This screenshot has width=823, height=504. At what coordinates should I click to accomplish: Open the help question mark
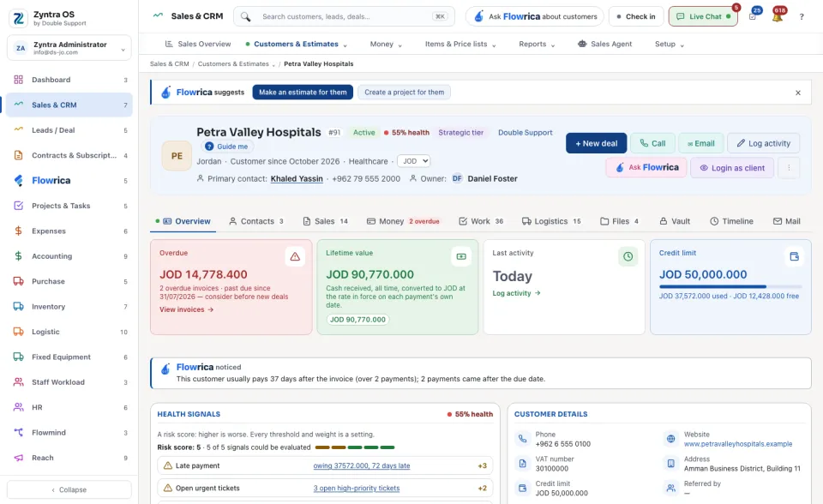802,17
